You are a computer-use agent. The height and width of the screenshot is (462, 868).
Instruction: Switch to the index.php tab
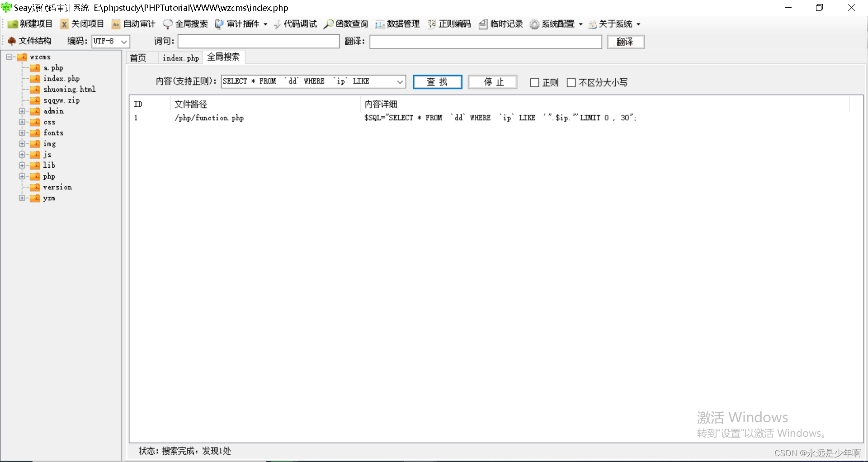[180, 57]
